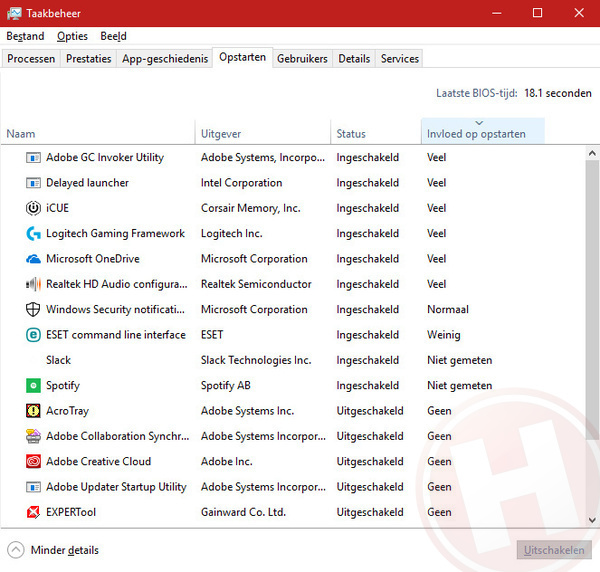Switch to the Prestaties tab

pos(88,59)
